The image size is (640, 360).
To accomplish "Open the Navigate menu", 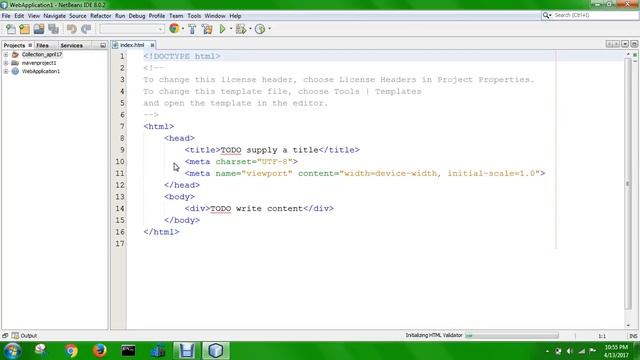I will pos(54,16).
